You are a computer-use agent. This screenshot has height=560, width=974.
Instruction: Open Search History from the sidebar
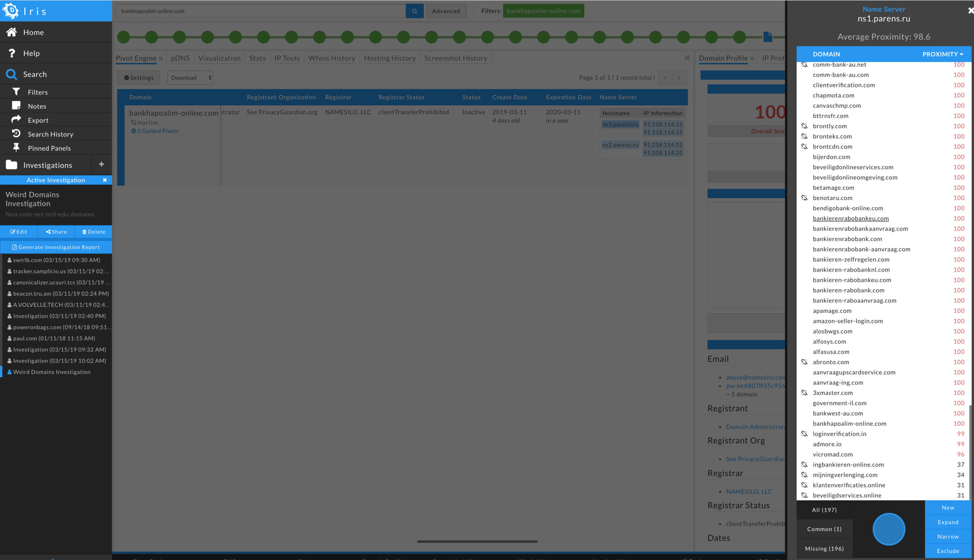[16, 133]
